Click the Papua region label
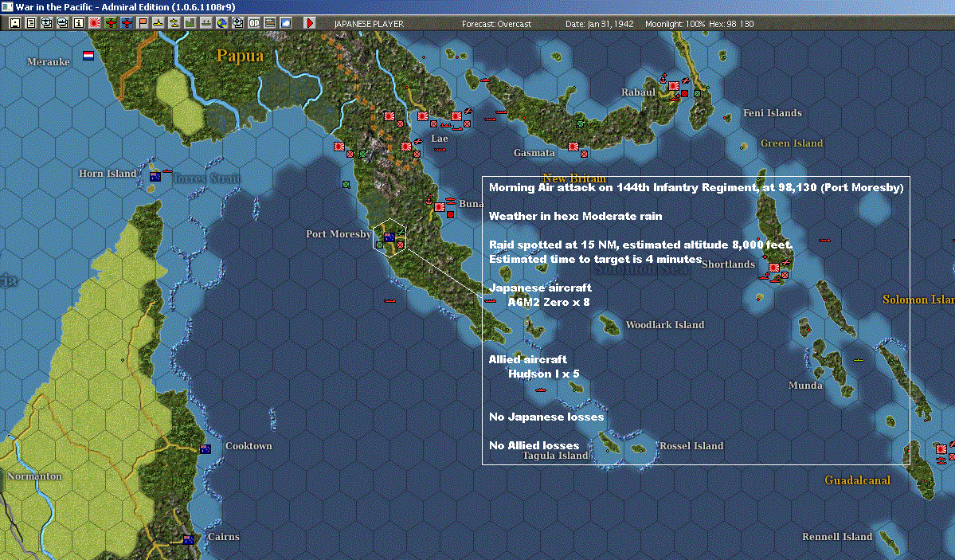 pyautogui.click(x=240, y=56)
